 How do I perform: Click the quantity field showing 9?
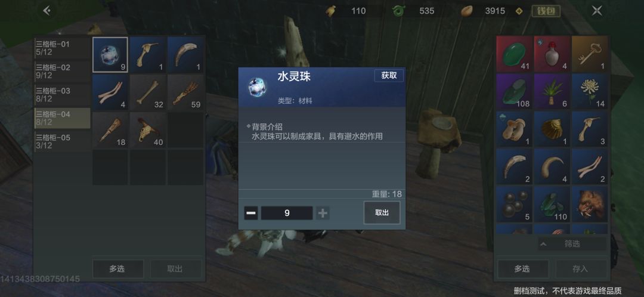287,213
